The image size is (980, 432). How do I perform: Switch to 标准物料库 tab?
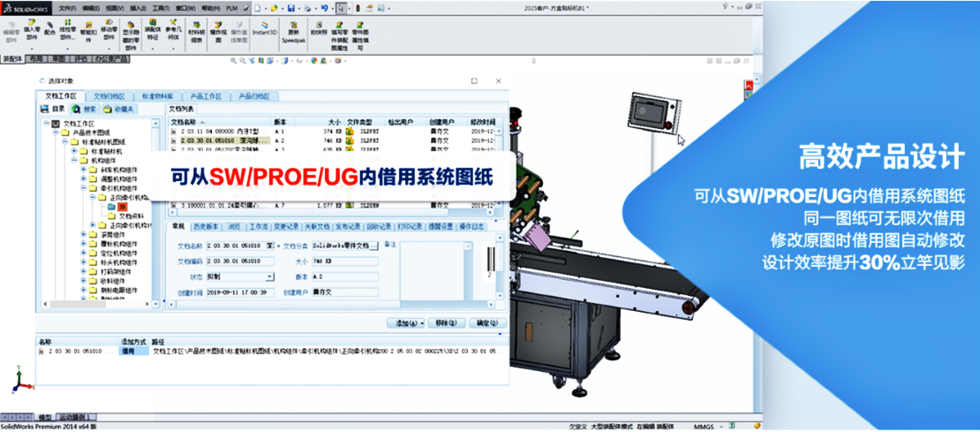coord(157,96)
